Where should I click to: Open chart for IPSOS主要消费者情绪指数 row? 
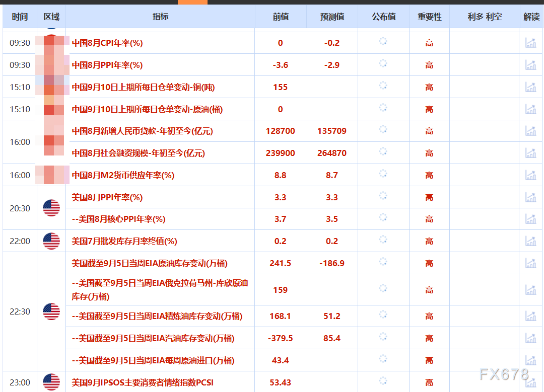pos(530,382)
